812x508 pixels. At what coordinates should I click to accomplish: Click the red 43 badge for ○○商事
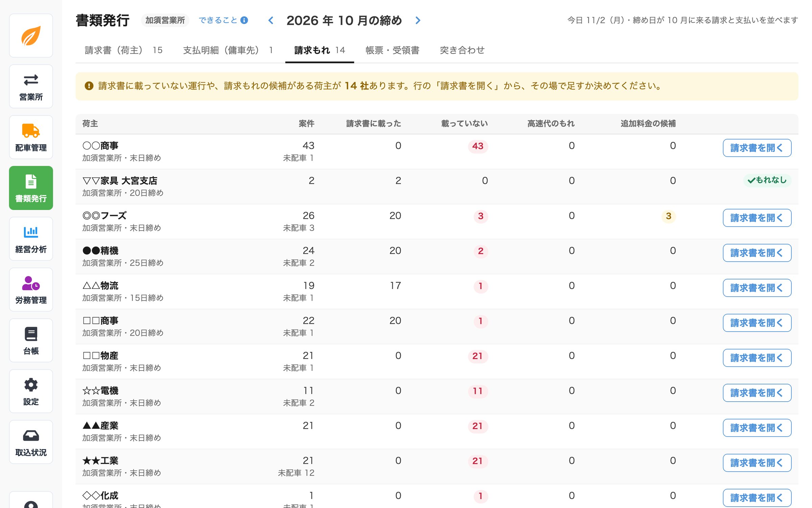478,146
